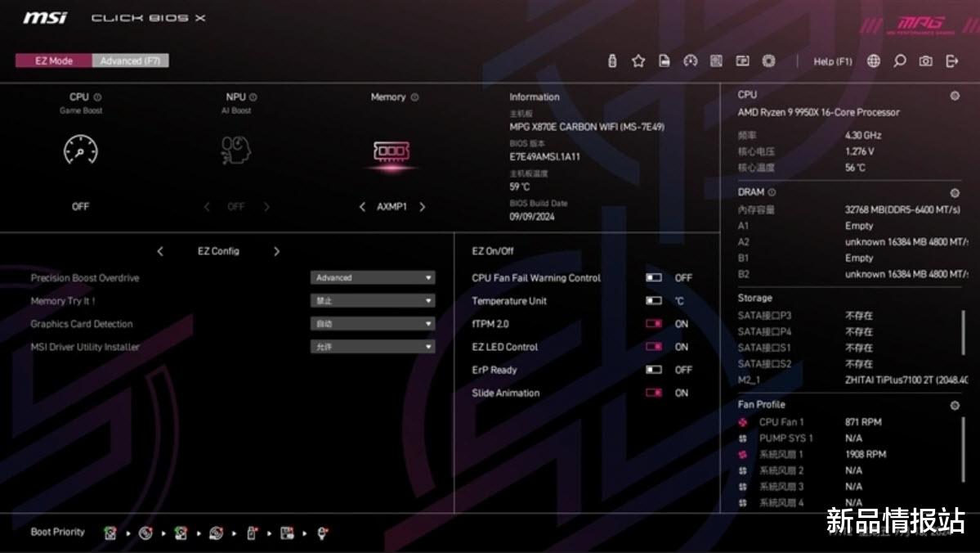The height and width of the screenshot is (553, 980).
Task: Switch to EZ Mode tab
Action: coord(54,61)
